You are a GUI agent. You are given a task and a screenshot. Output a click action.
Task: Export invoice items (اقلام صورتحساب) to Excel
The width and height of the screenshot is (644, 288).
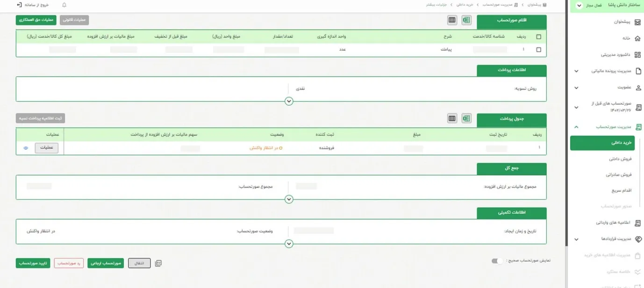466,20
